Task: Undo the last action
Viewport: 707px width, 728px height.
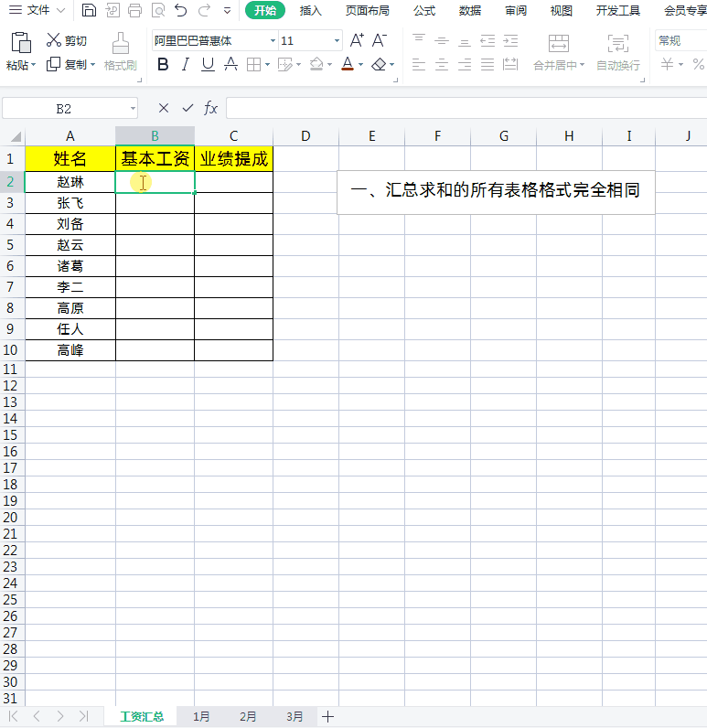Action: (181, 10)
